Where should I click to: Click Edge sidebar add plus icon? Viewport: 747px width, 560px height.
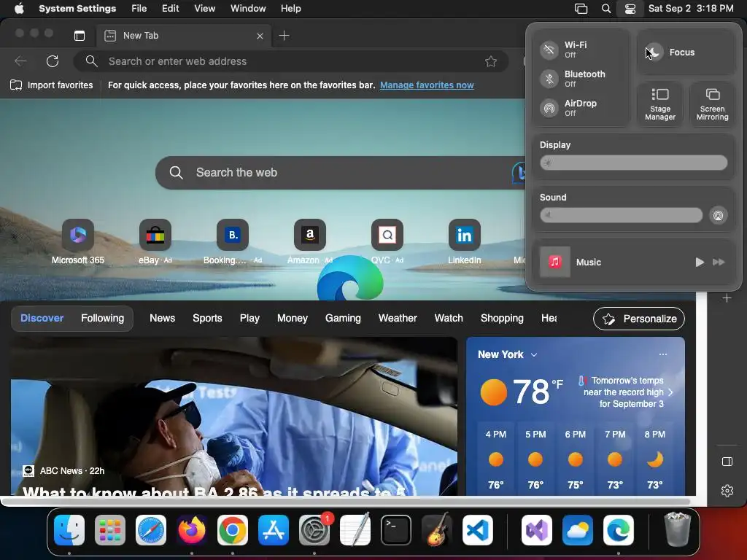727,298
